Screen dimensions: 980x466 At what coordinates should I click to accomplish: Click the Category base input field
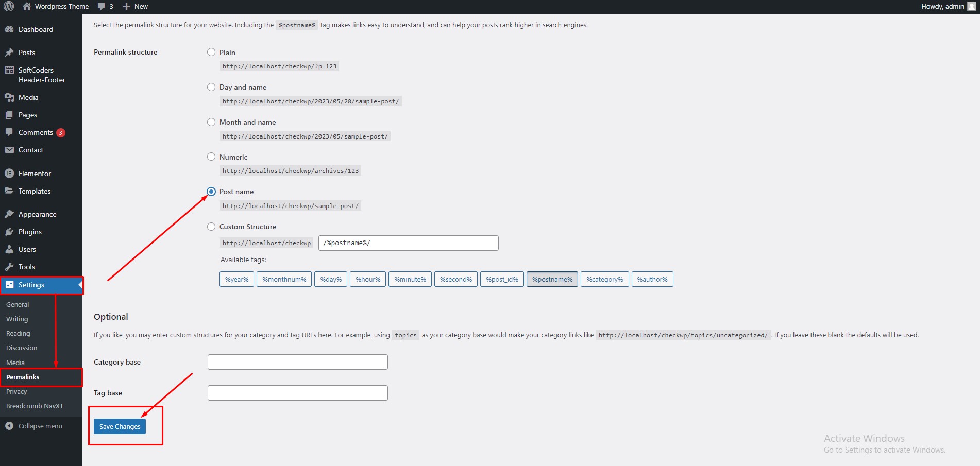297,362
